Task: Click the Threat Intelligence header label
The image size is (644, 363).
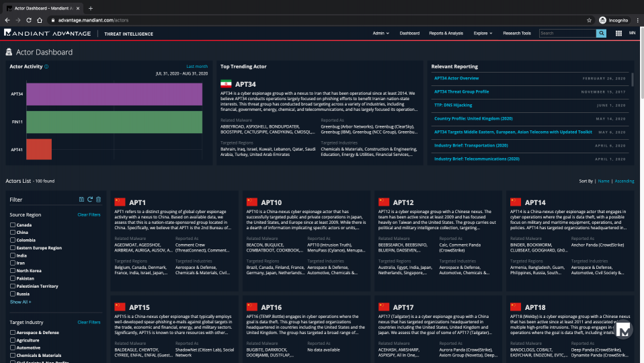Action: tap(128, 34)
